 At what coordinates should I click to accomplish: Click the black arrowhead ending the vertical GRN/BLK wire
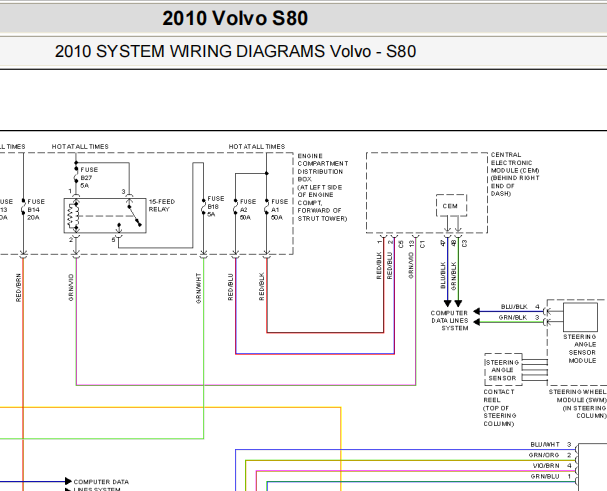click(x=458, y=304)
